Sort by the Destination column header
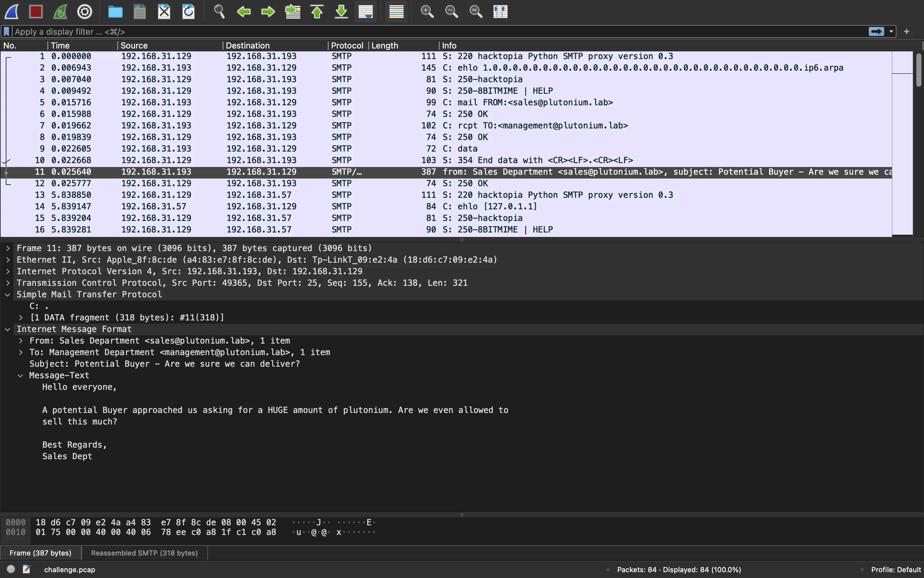The height and width of the screenshot is (578, 924). coord(275,46)
